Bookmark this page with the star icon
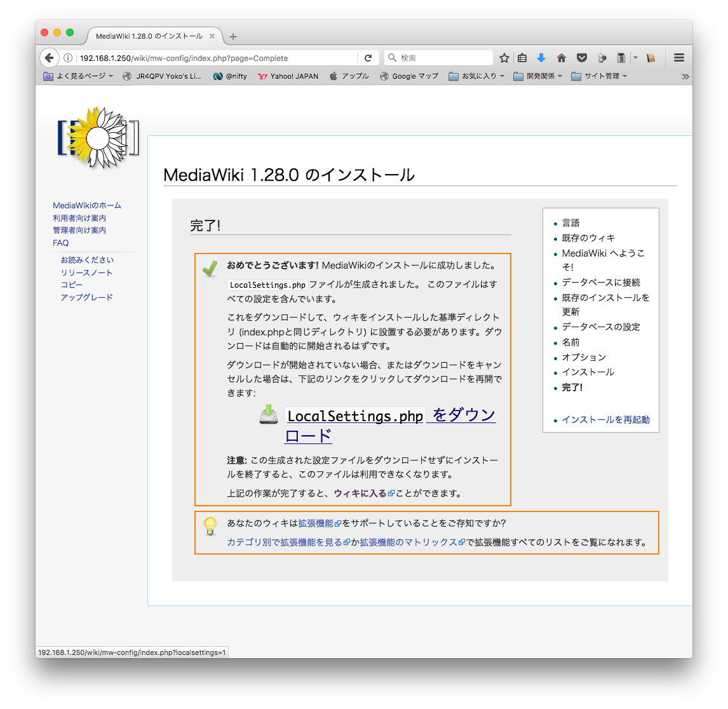728x709 pixels. 504,58
